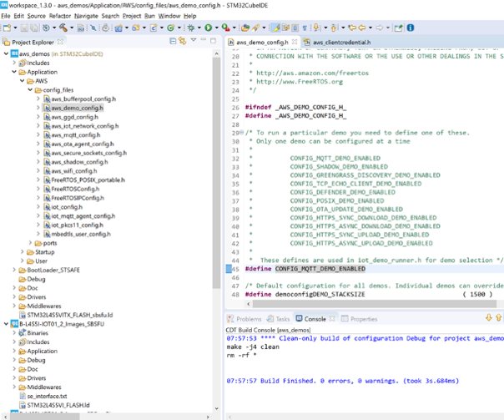
Task: Collapse the aws_demos project node
Action: pyautogui.click(x=6, y=53)
